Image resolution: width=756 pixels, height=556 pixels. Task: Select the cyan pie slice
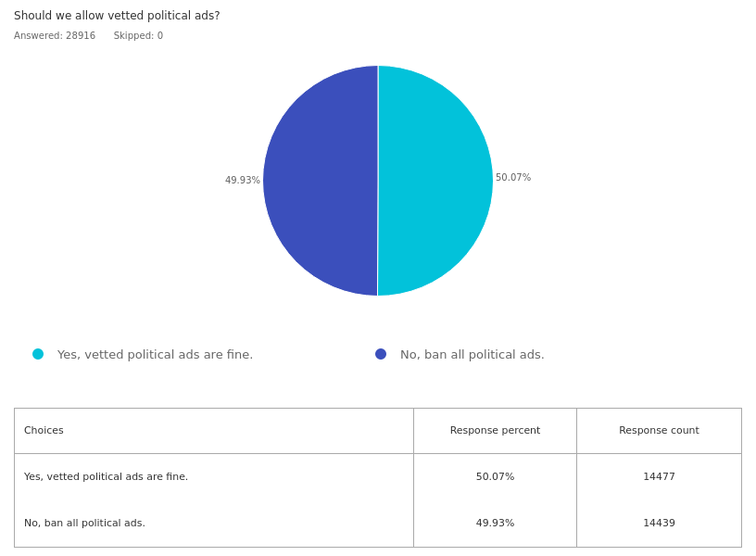coord(435,181)
